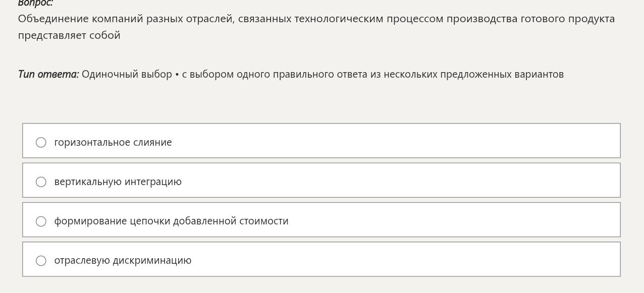Click the 'формирование цепочки добавленной стоимости' label text
Screen dimensions: 644x293
[171, 221]
